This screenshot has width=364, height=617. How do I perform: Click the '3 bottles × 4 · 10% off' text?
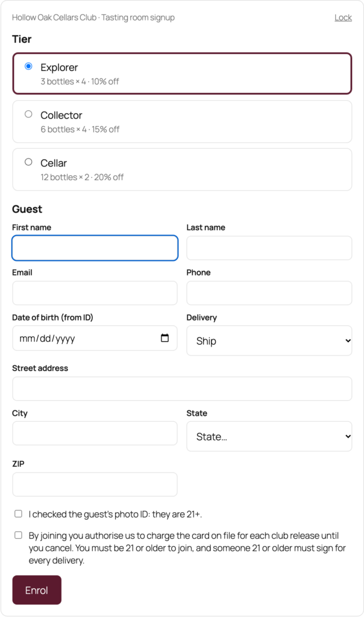pos(80,81)
